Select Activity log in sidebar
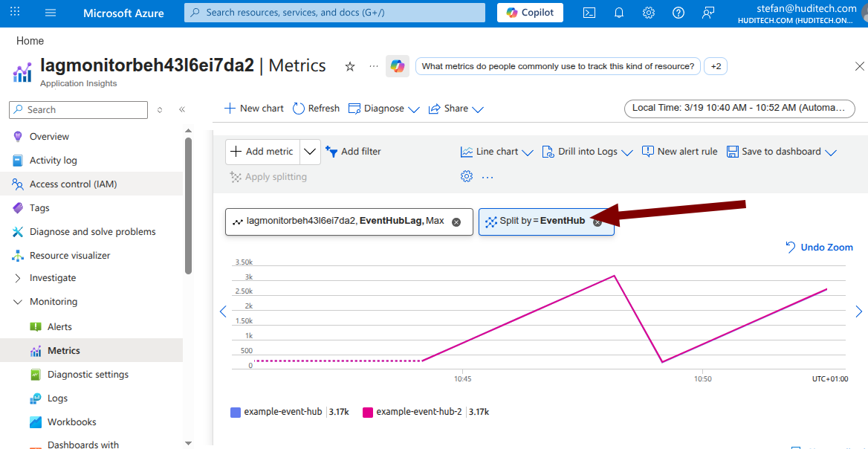The image size is (868, 449). point(53,160)
